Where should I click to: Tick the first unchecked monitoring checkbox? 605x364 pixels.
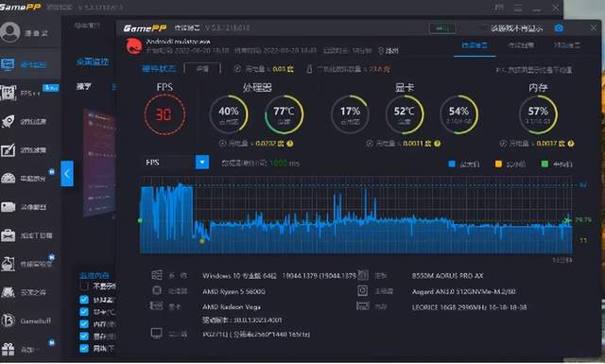point(84,286)
